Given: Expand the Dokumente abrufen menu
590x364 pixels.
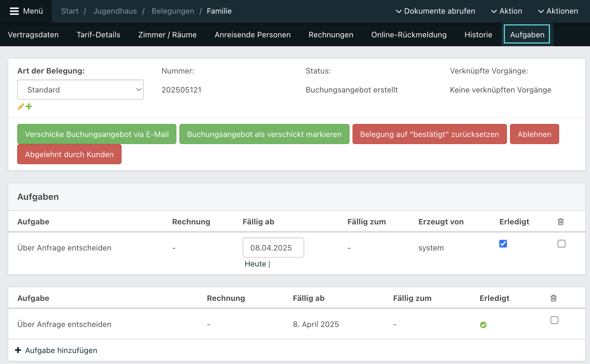Looking at the screenshot, I should 436,11.
